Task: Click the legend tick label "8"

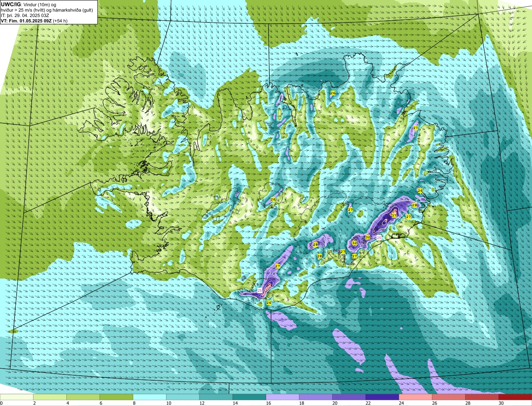Action: pyautogui.click(x=134, y=403)
